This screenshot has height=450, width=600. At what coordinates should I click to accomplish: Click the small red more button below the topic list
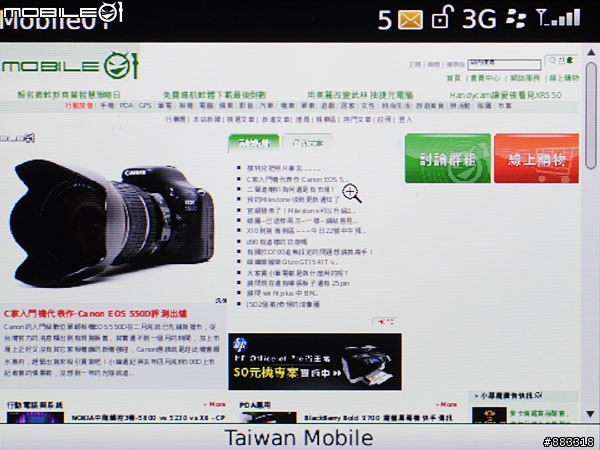pos(385,322)
